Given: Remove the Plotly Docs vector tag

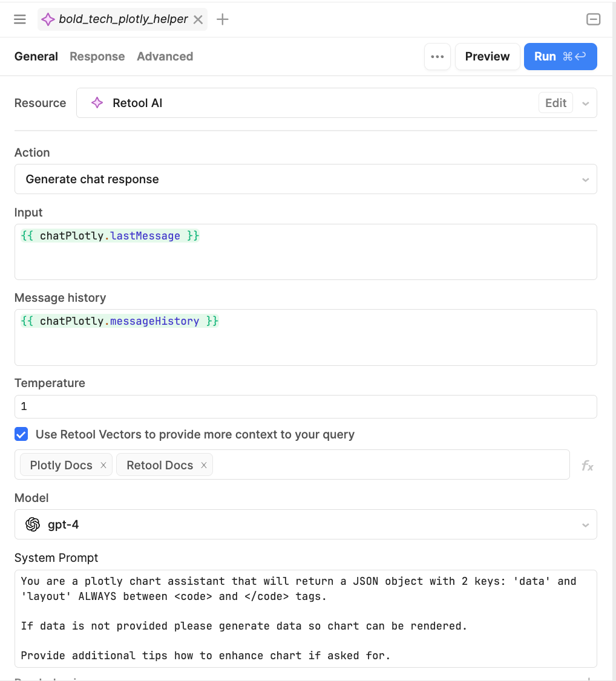Looking at the screenshot, I should tap(103, 465).
